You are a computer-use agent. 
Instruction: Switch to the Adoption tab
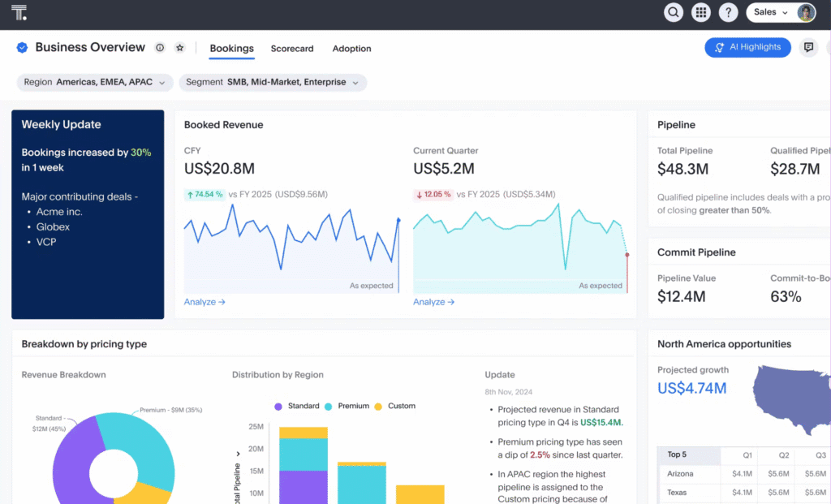pyautogui.click(x=351, y=49)
